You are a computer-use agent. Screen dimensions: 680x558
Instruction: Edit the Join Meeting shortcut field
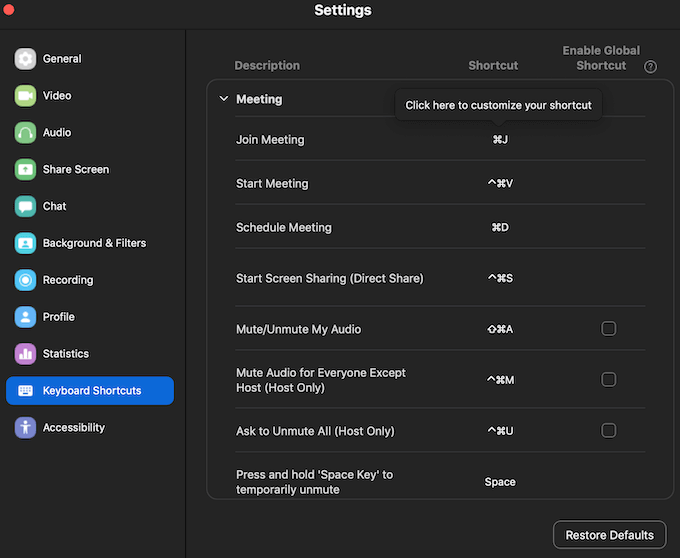point(500,140)
